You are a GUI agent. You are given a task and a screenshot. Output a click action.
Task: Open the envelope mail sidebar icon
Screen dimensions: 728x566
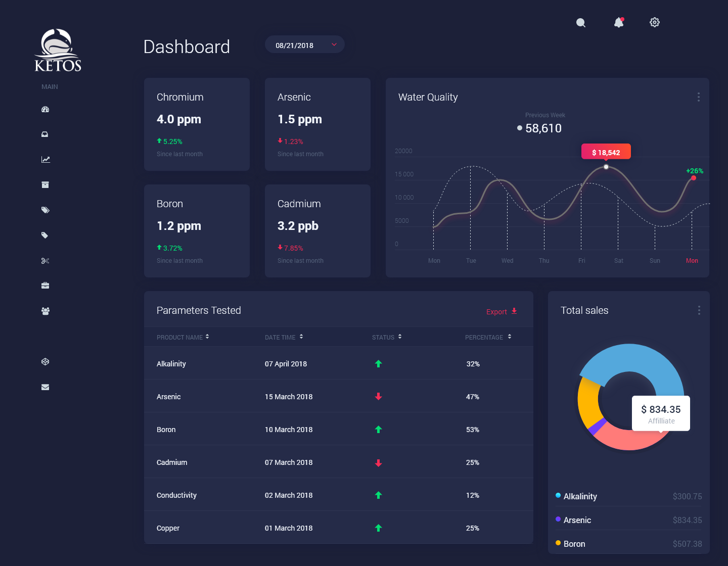tap(45, 387)
